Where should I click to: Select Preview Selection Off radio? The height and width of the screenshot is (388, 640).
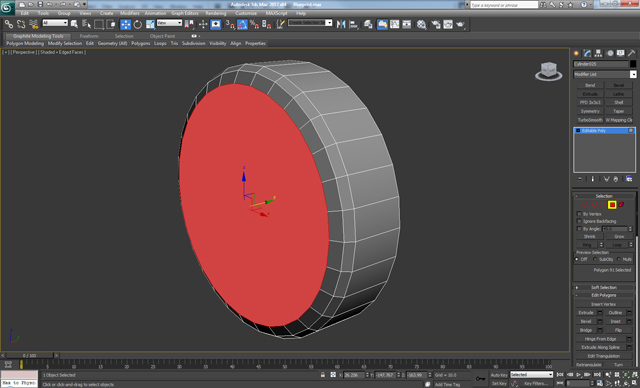coord(577,259)
